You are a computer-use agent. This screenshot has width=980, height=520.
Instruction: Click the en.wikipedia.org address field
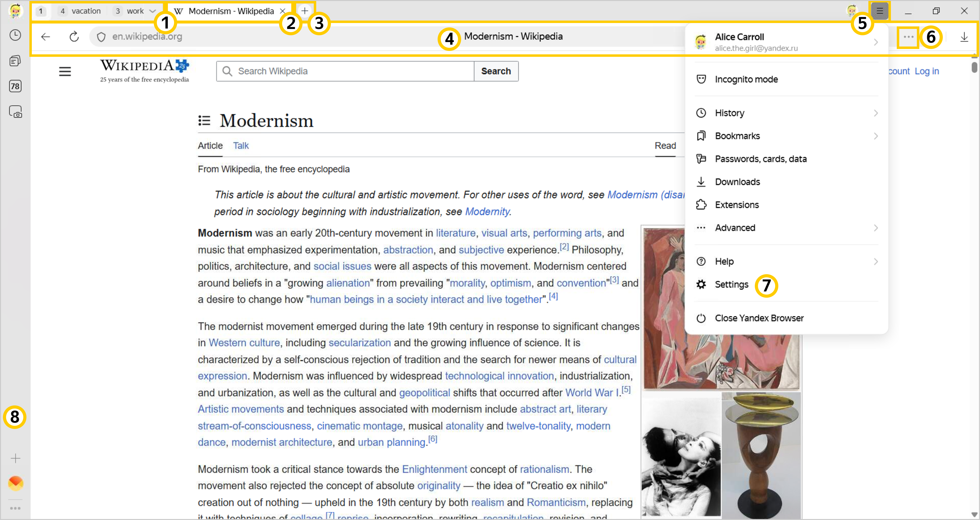tap(147, 36)
